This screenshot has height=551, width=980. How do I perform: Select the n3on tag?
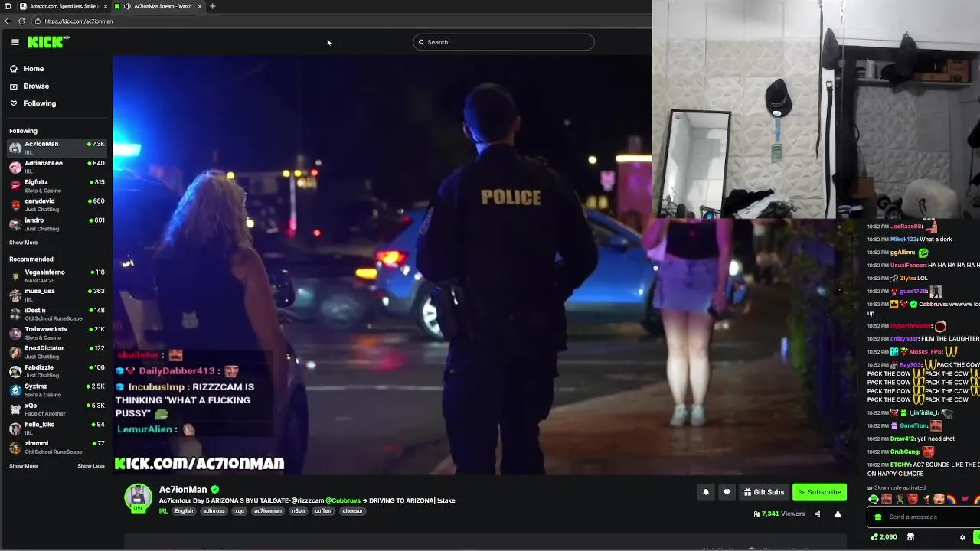[x=299, y=511]
